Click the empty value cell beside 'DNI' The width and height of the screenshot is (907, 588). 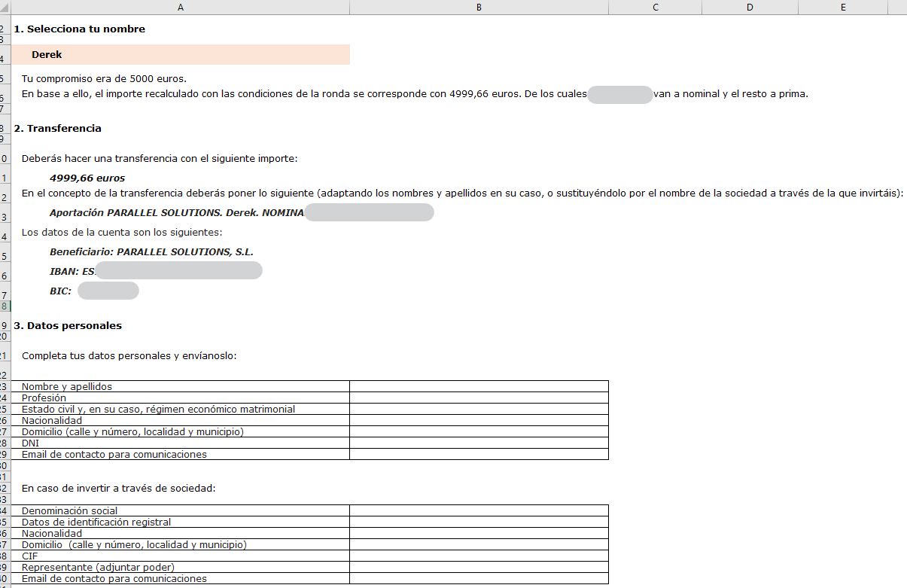[479, 443]
